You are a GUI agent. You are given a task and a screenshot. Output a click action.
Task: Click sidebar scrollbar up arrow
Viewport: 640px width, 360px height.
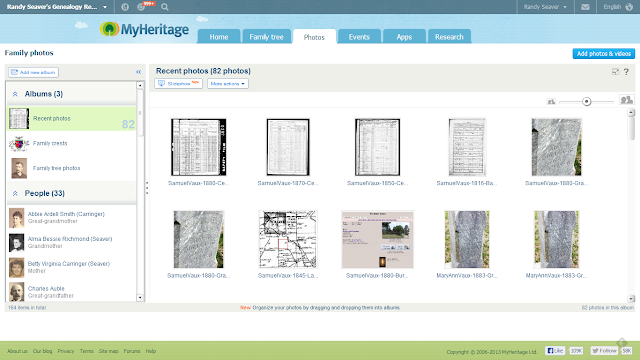140,85
